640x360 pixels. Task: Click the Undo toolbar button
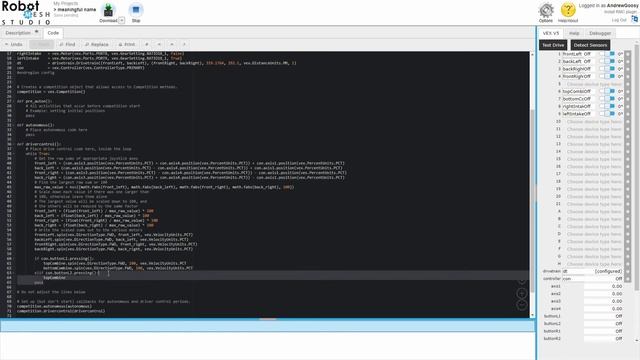pos(14,44)
